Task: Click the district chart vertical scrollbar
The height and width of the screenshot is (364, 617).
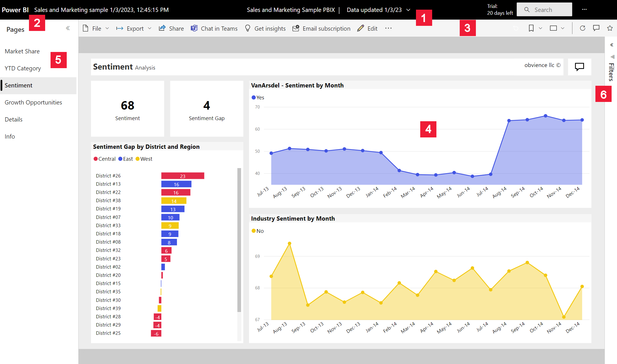Action: (239, 240)
